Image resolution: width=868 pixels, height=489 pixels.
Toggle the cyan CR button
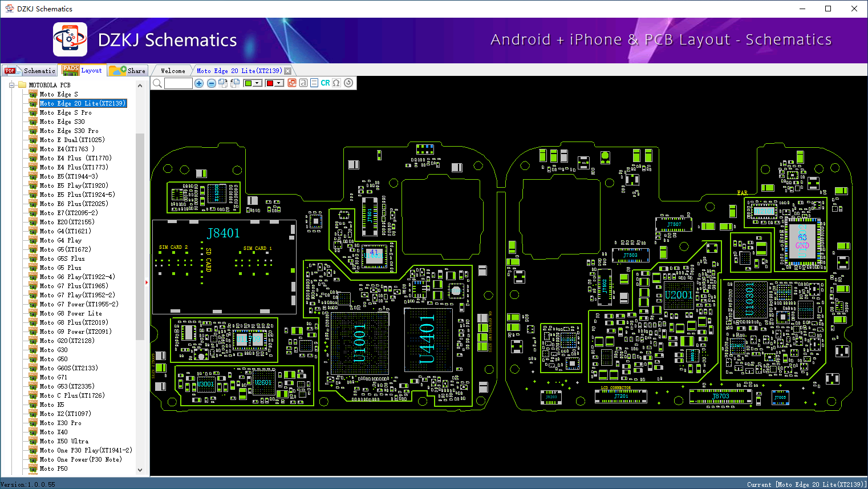(325, 83)
